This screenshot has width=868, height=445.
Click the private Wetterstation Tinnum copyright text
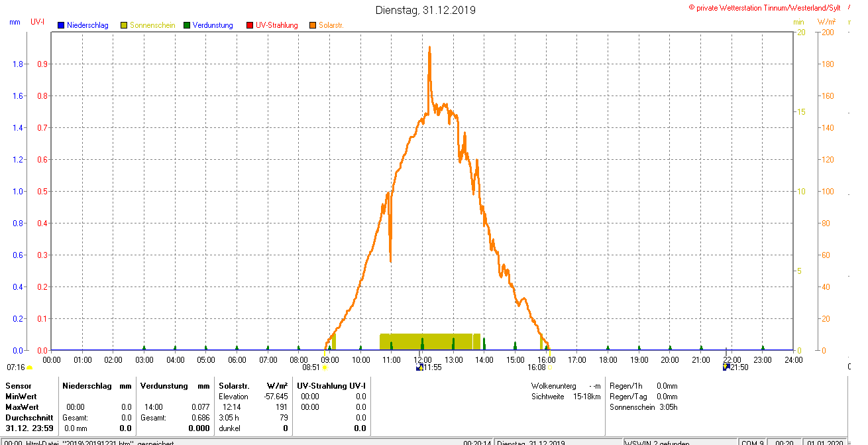pyautogui.click(x=765, y=7)
